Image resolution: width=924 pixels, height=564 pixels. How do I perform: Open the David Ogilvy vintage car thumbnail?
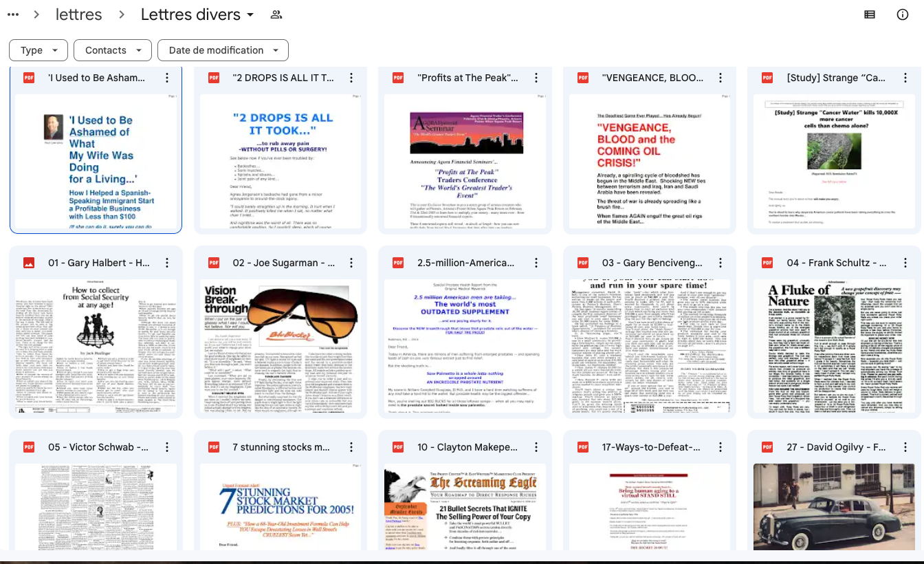[835, 507]
